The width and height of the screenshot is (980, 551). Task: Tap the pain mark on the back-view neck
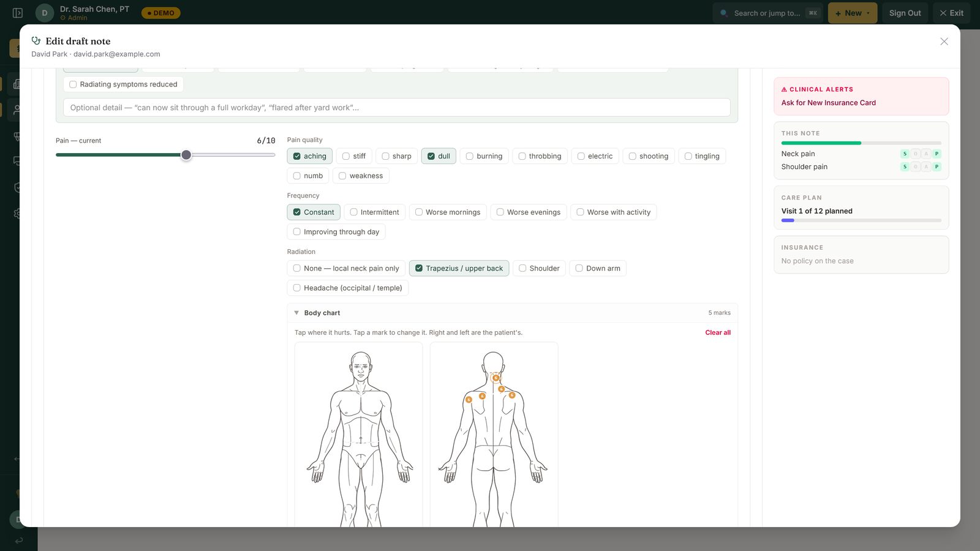coord(496,378)
